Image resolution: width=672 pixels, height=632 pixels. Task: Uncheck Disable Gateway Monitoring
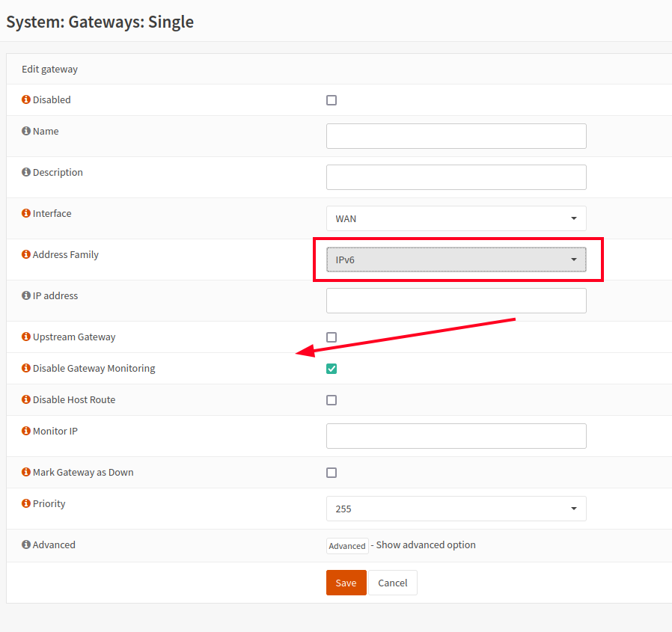click(332, 368)
